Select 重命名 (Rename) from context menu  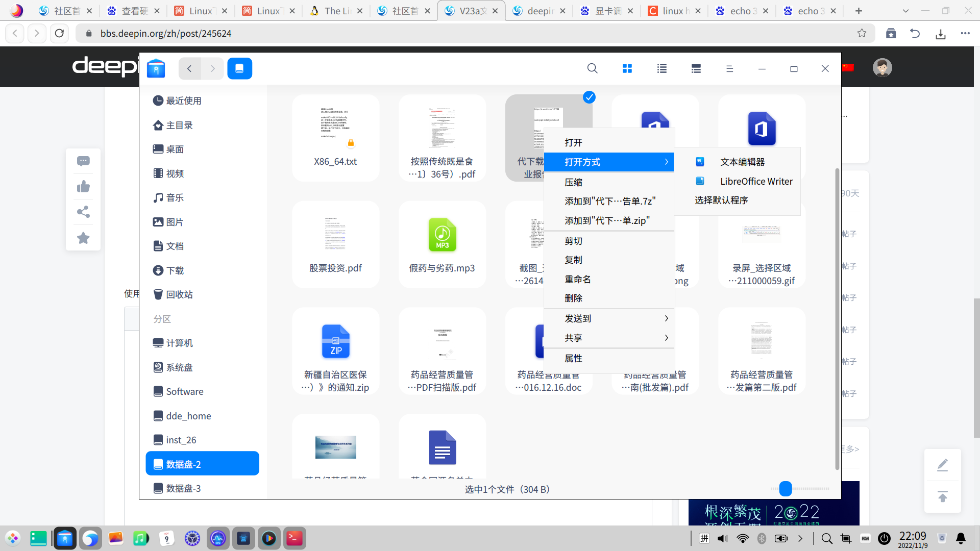tap(578, 279)
